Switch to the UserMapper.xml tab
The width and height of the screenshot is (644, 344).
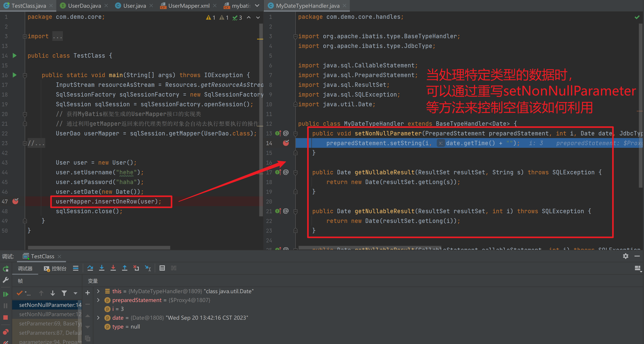pos(189,6)
